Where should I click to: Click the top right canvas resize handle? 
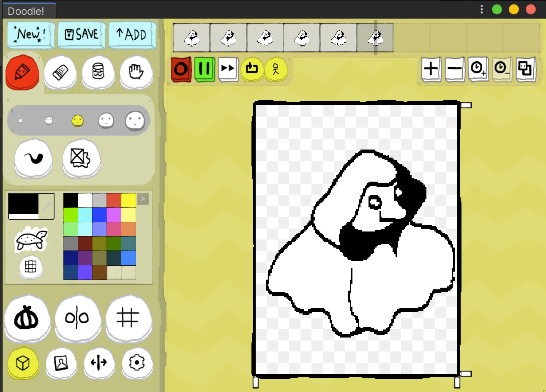coord(466,105)
